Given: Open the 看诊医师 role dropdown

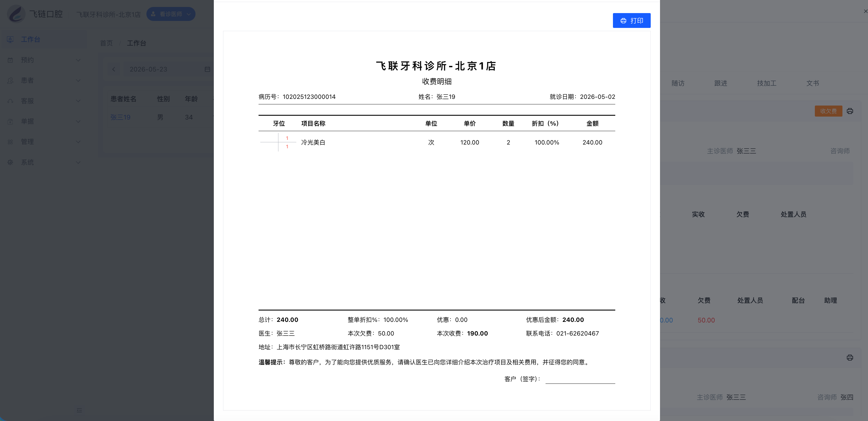Looking at the screenshot, I should click(171, 14).
